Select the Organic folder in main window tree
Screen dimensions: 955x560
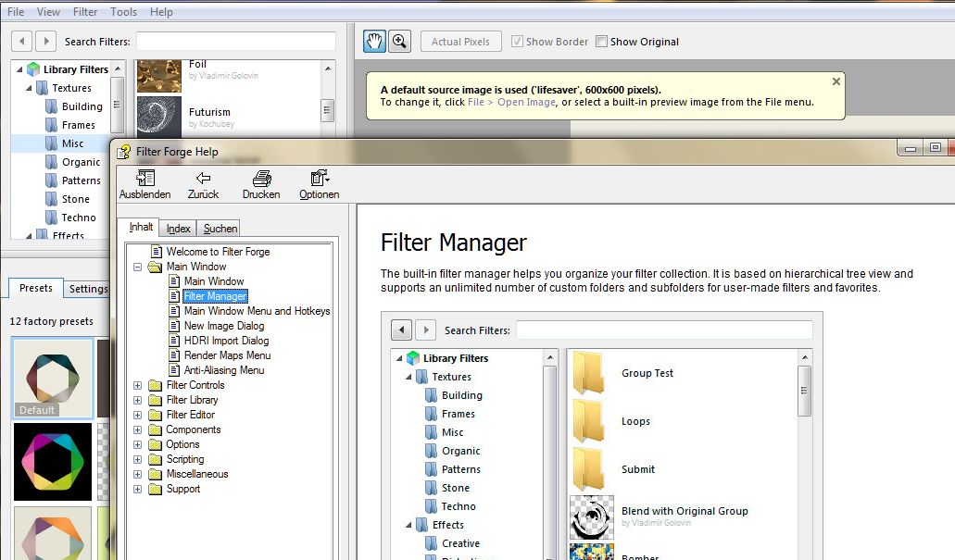click(x=73, y=162)
